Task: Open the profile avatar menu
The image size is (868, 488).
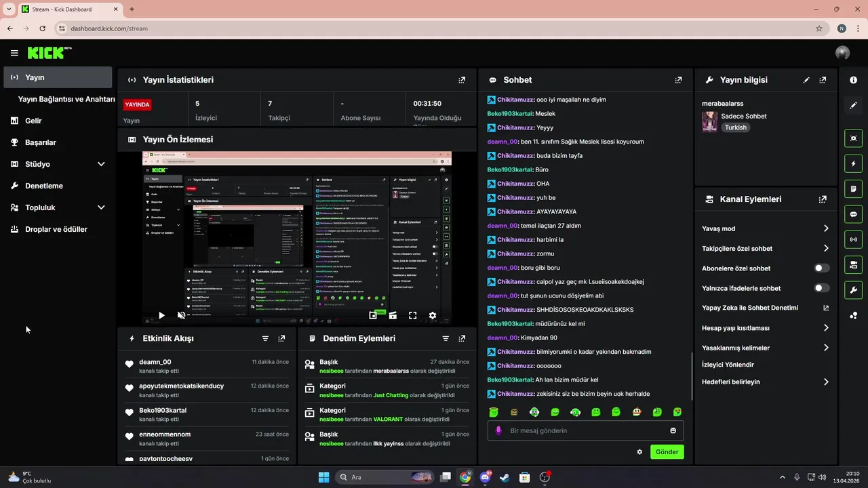Action: [843, 53]
